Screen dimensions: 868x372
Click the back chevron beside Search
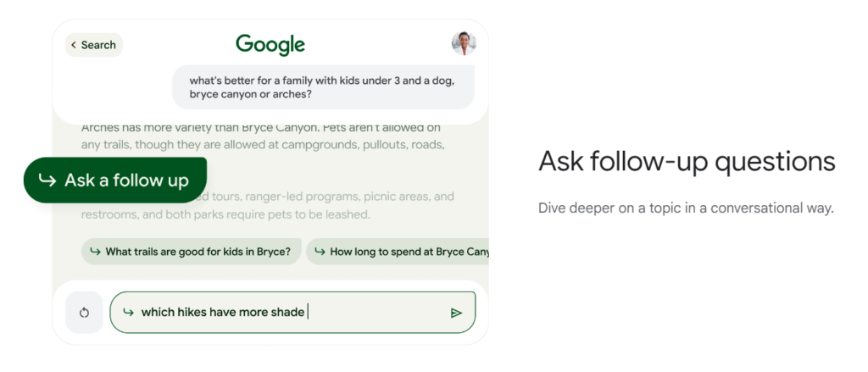pyautogui.click(x=74, y=46)
